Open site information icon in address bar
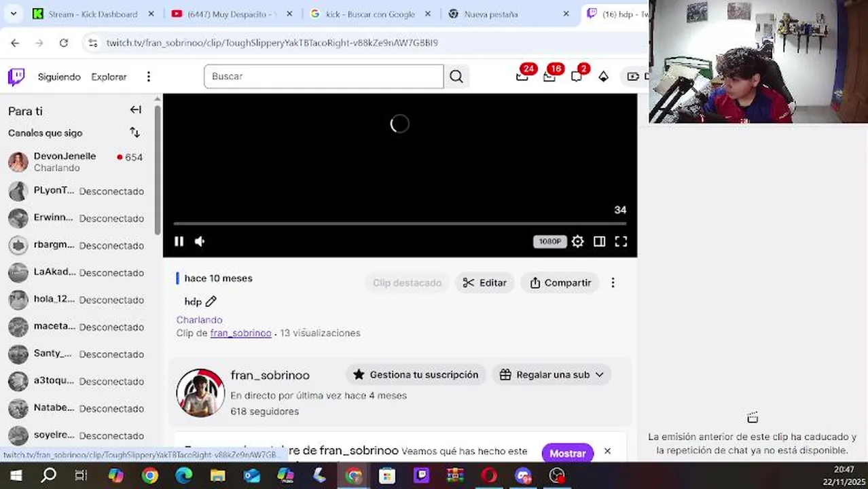 94,43
